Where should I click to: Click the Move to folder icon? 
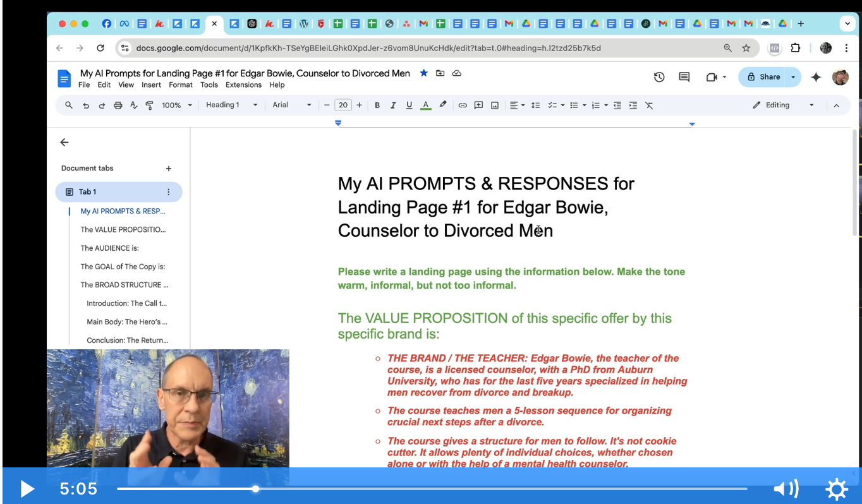point(440,73)
